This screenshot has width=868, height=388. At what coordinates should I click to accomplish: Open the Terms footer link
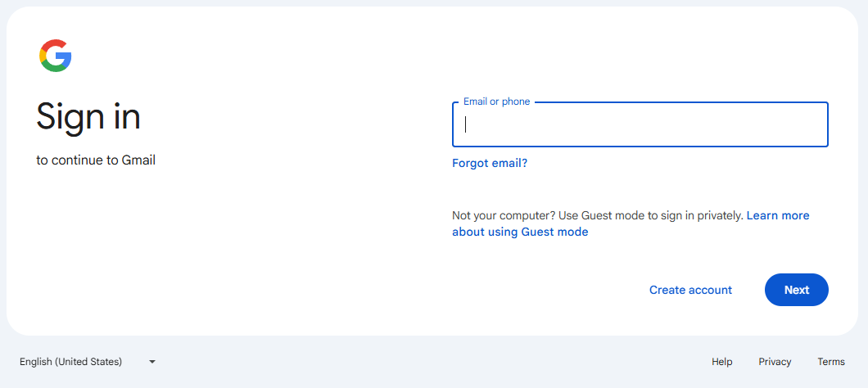(831, 362)
